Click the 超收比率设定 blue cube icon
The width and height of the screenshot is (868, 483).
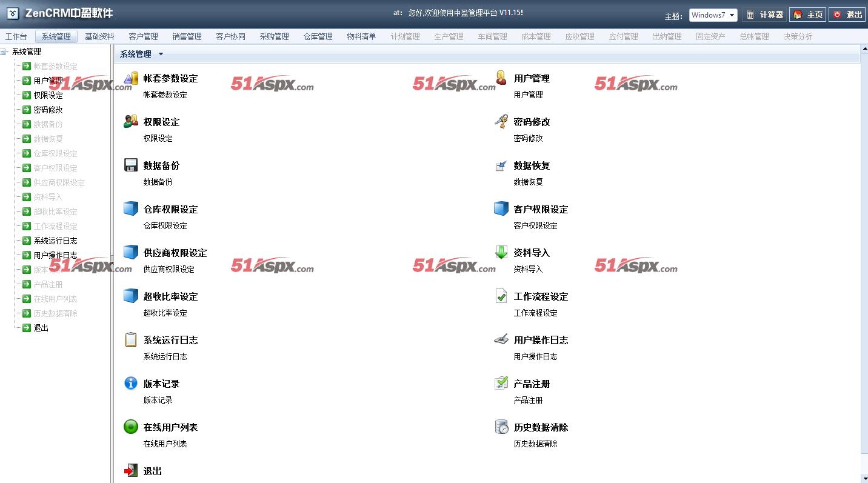(x=131, y=296)
